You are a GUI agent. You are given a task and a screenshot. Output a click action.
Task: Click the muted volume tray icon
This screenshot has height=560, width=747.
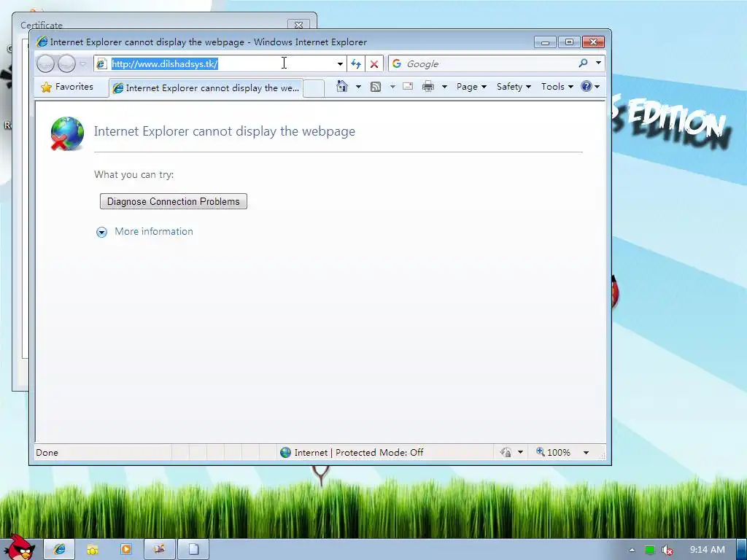[x=667, y=550]
